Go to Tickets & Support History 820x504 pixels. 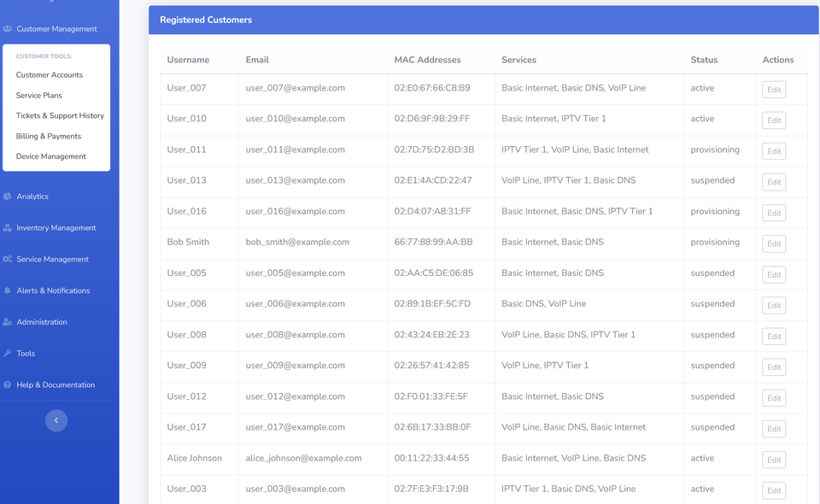point(60,116)
